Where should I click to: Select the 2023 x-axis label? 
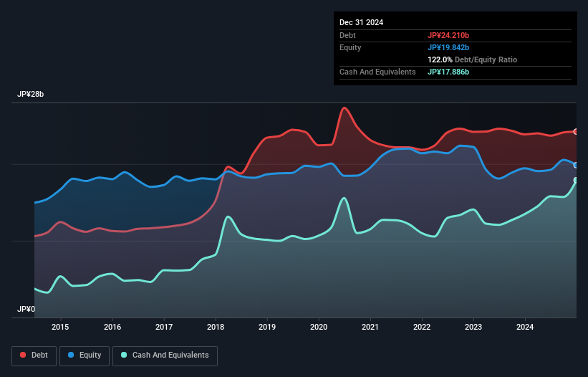(x=473, y=327)
